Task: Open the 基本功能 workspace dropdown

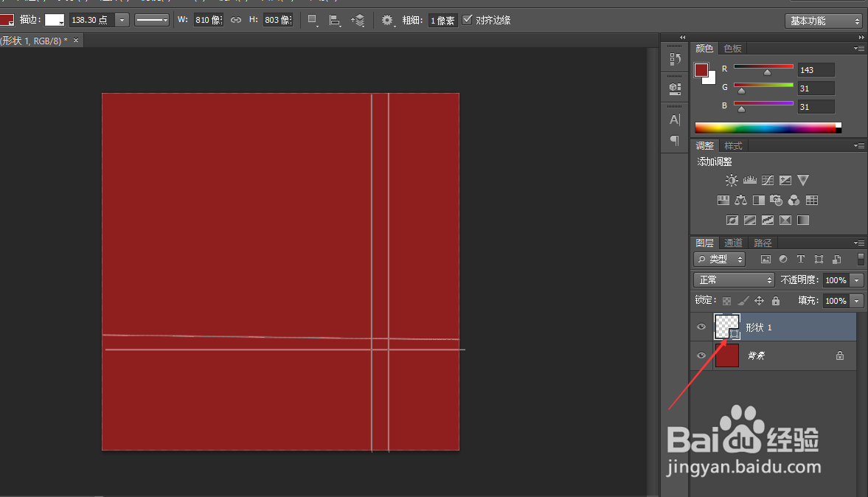Action: coord(823,21)
